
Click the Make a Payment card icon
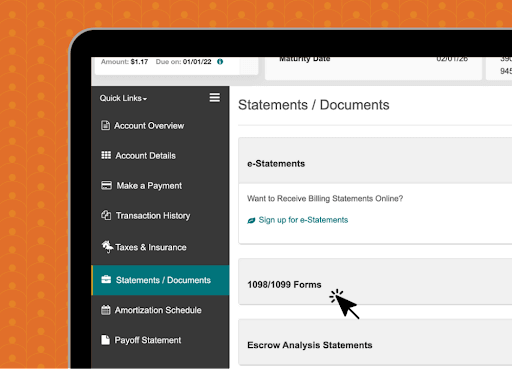point(106,185)
